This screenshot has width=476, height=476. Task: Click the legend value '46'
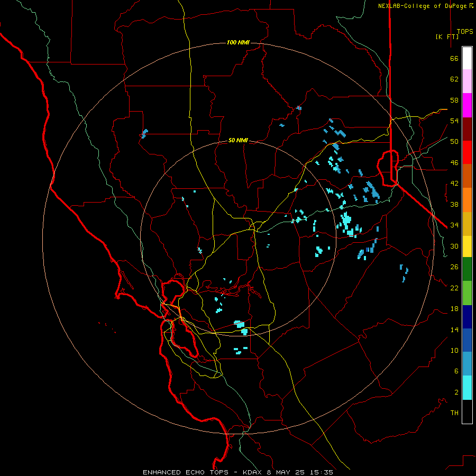coord(454,162)
